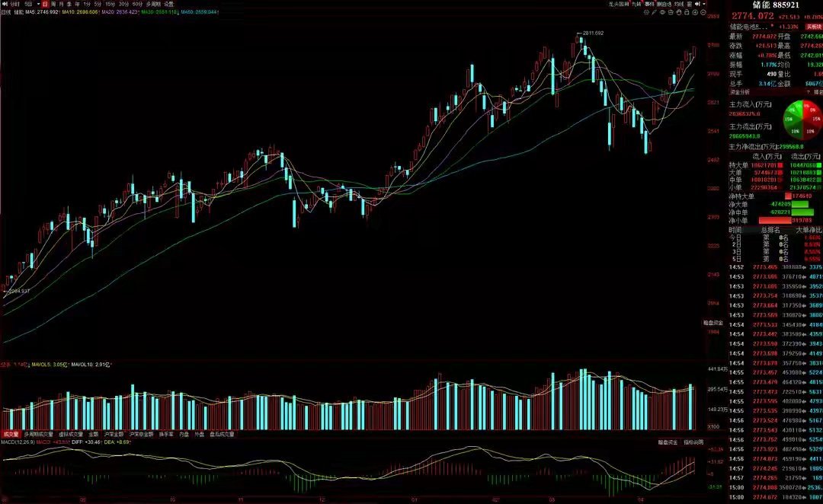This screenshot has height=504, width=823.
Task: Click the 储能电池 related sector link
Action: (x=748, y=27)
